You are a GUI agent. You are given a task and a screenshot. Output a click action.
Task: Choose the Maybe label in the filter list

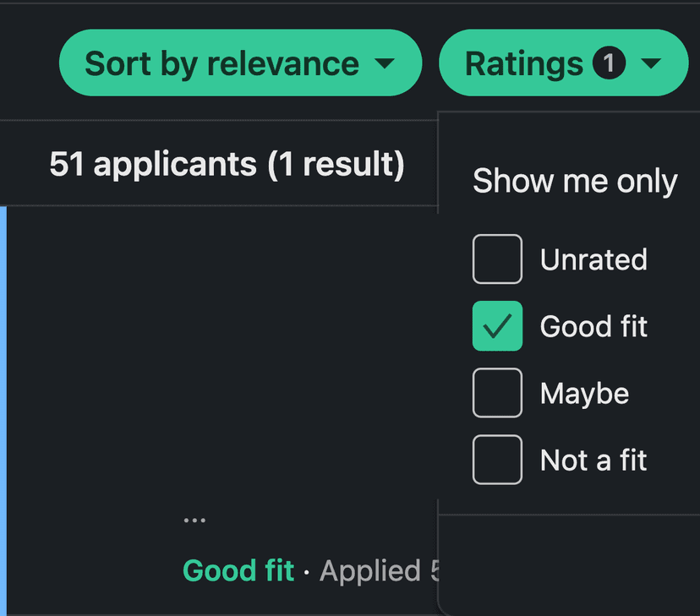(584, 393)
